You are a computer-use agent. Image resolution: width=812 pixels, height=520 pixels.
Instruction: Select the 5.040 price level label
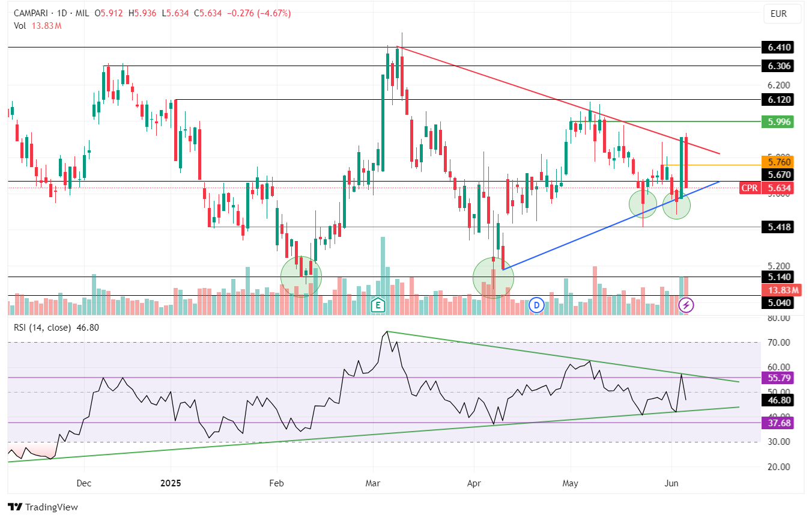coord(777,303)
